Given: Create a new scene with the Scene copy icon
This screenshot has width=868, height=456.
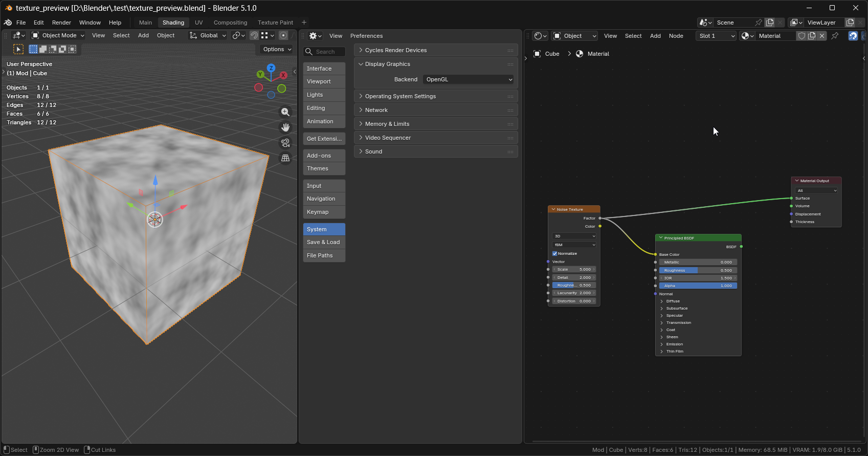Looking at the screenshot, I should (x=770, y=23).
